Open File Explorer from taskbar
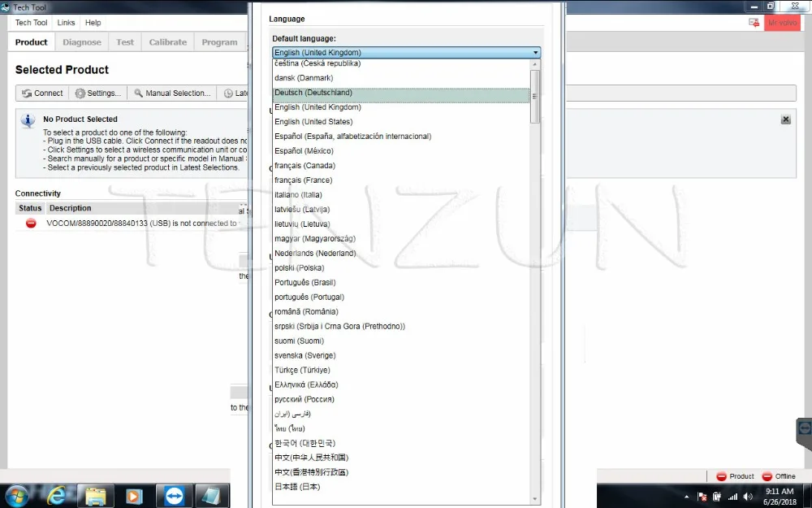 coord(95,496)
